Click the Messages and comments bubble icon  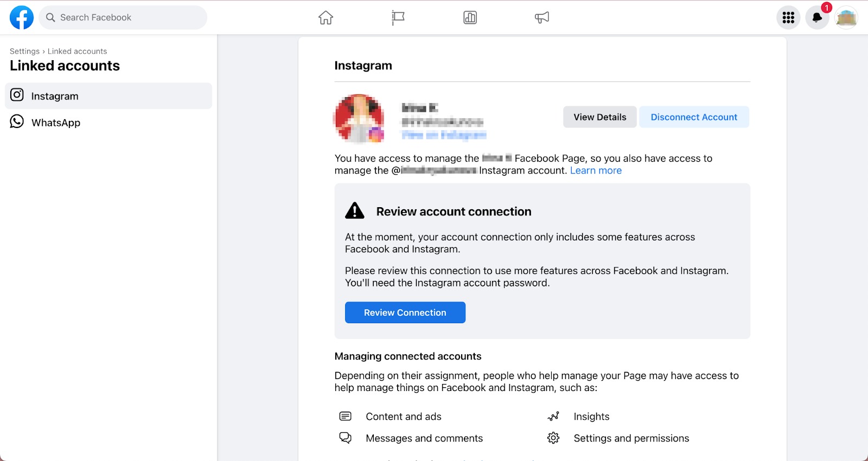(x=345, y=438)
